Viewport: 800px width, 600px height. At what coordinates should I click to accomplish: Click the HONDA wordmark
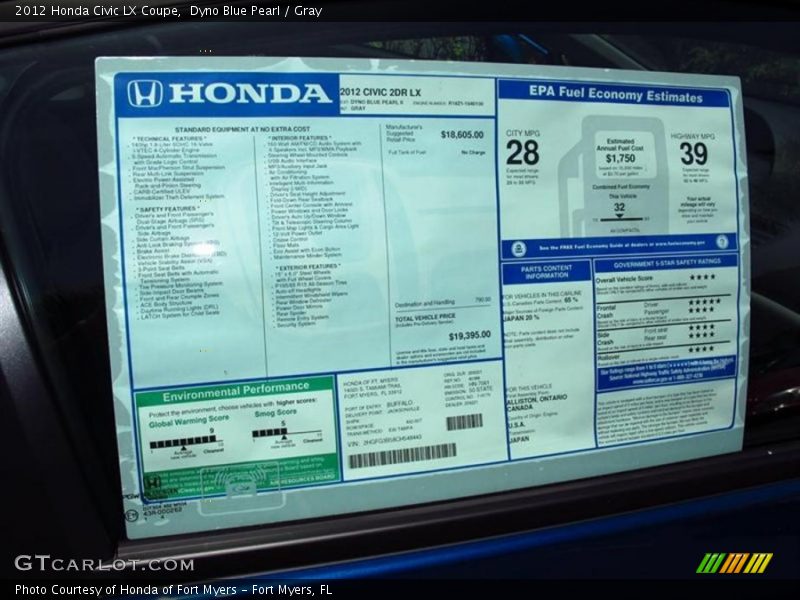click(250, 92)
